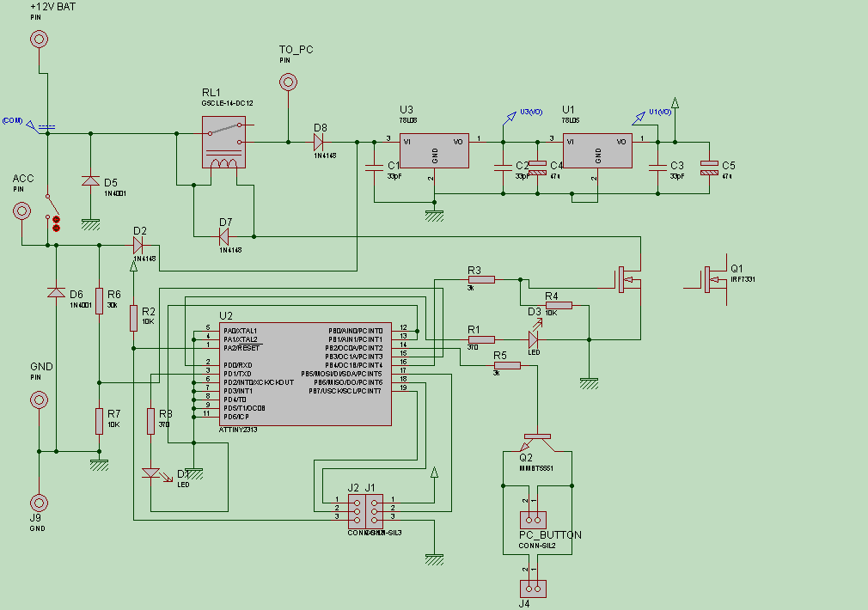This screenshot has width=868, height=610.
Task: Select the TO_PC pin terminal
Action: [x=288, y=82]
